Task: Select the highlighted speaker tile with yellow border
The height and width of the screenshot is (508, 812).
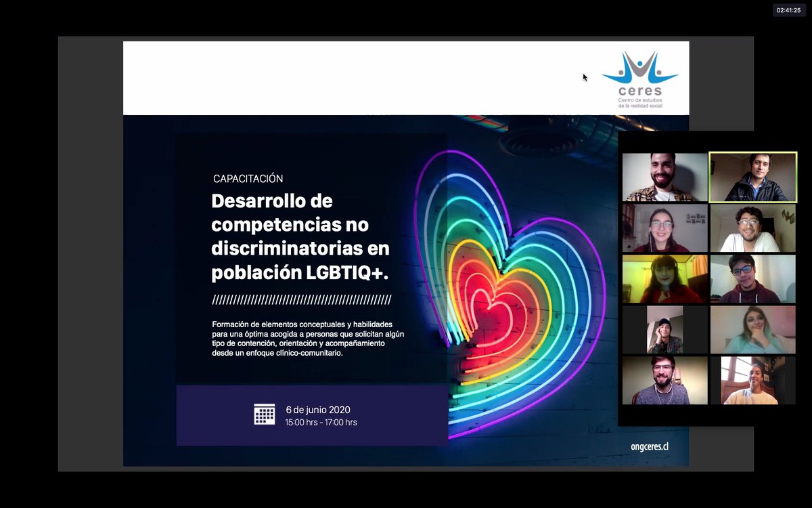Action: (753, 177)
